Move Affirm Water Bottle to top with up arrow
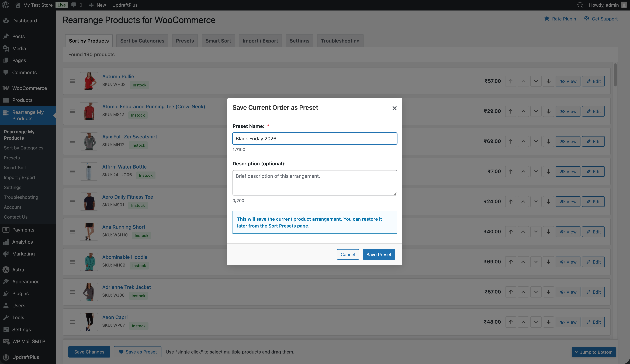Image resolution: width=630 pixels, height=364 pixels. pos(511,171)
